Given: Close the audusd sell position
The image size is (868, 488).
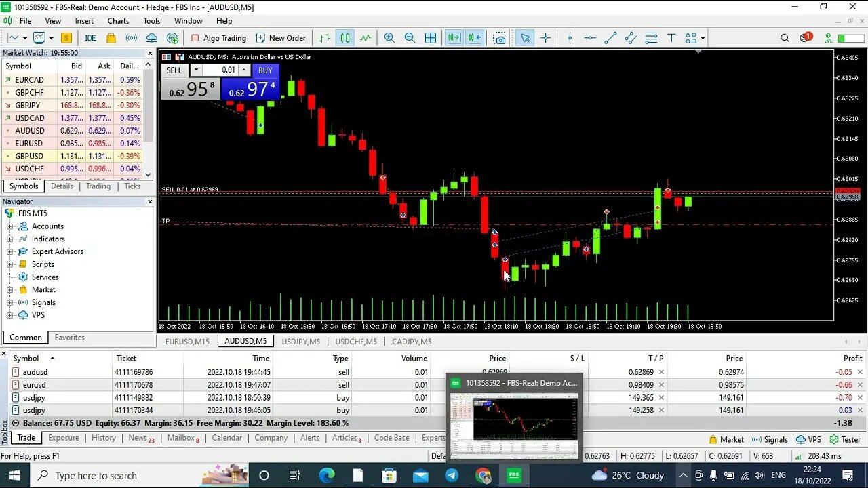Looking at the screenshot, I should coord(860,372).
